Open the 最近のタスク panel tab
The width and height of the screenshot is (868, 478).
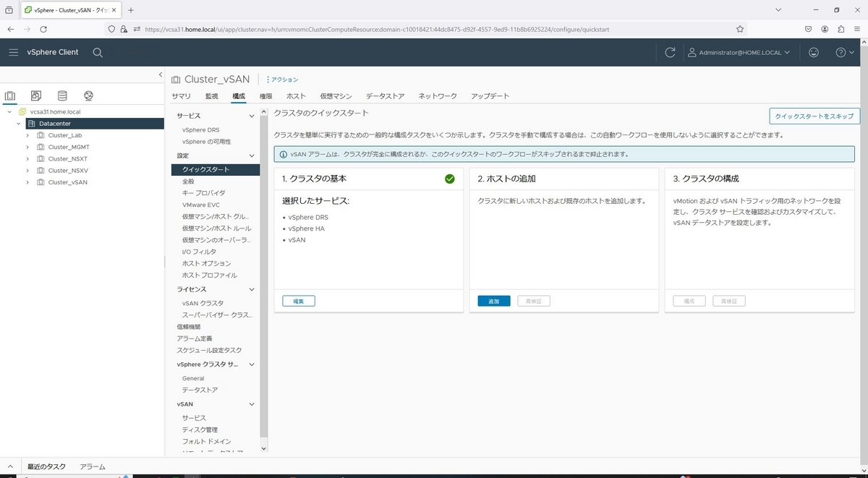coord(46,467)
